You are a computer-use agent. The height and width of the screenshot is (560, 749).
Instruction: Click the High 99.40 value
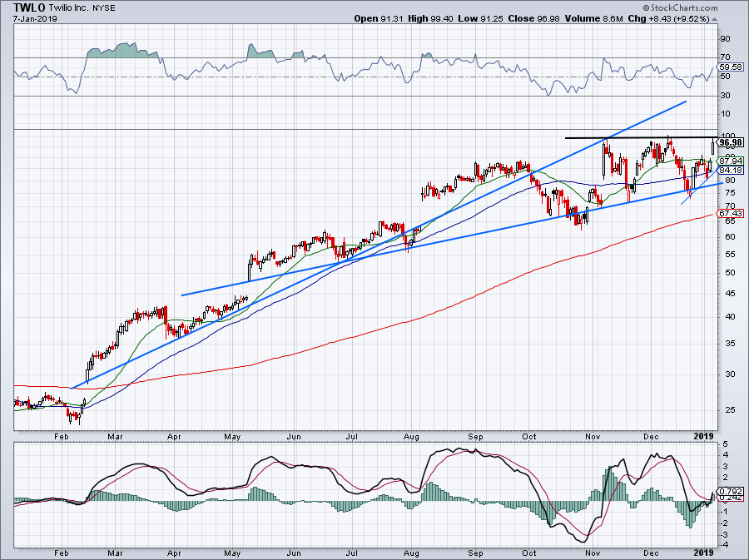(x=430, y=18)
